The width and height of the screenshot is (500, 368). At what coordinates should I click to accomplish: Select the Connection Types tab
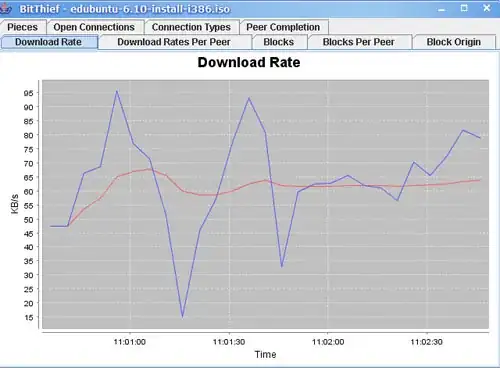click(x=191, y=27)
